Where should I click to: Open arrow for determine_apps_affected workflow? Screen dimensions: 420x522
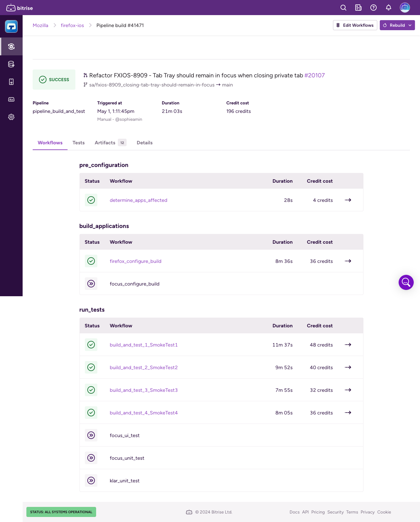pyautogui.click(x=348, y=200)
